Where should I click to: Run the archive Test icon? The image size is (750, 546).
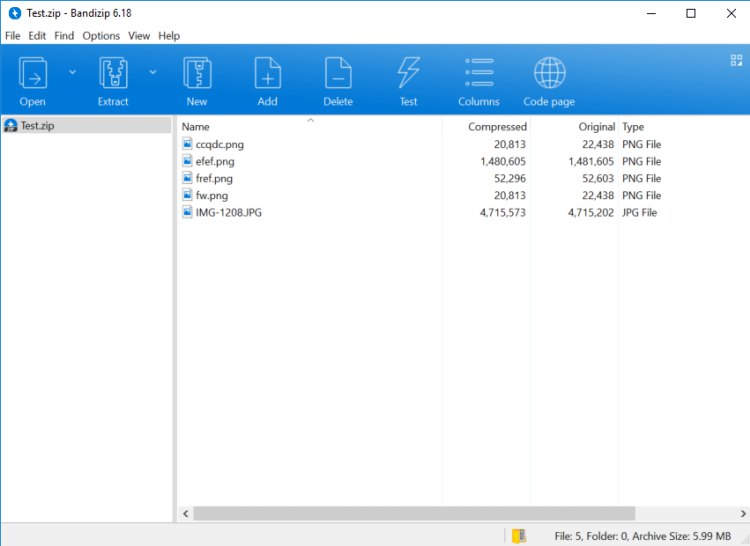pyautogui.click(x=408, y=75)
